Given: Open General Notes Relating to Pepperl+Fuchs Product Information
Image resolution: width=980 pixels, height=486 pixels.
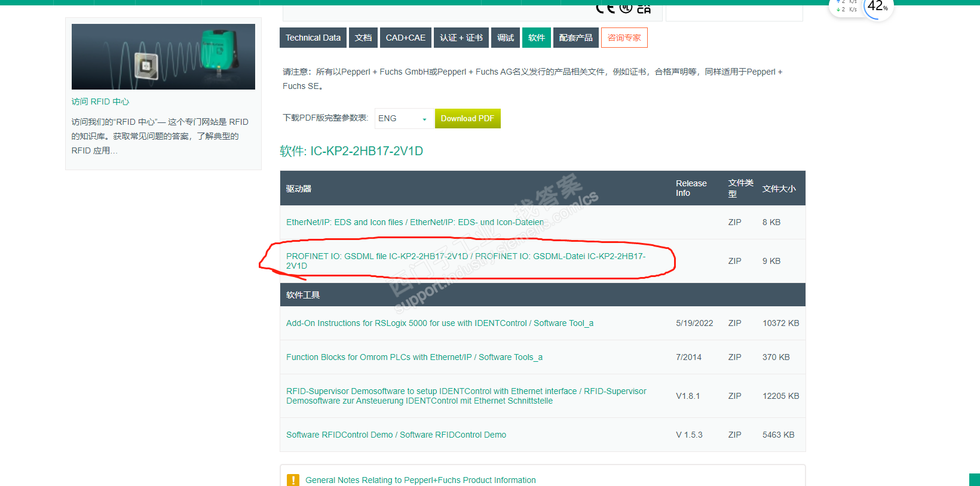Looking at the screenshot, I should [421, 480].
